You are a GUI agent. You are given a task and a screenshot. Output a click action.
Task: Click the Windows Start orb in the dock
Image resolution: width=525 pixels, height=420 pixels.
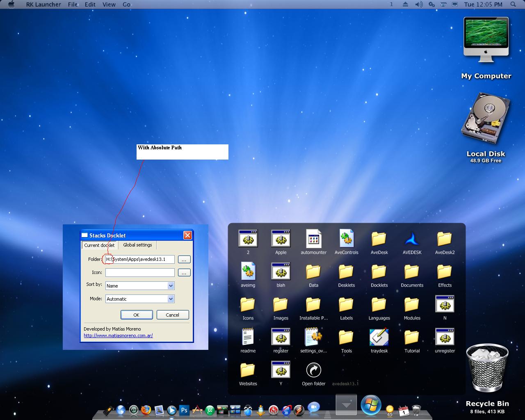(371, 405)
